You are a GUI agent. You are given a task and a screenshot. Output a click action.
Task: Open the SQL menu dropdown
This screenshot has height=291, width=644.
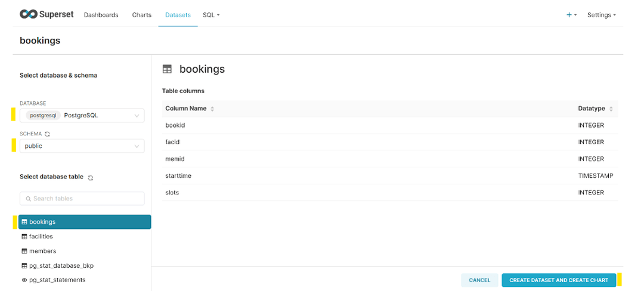tap(211, 15)
